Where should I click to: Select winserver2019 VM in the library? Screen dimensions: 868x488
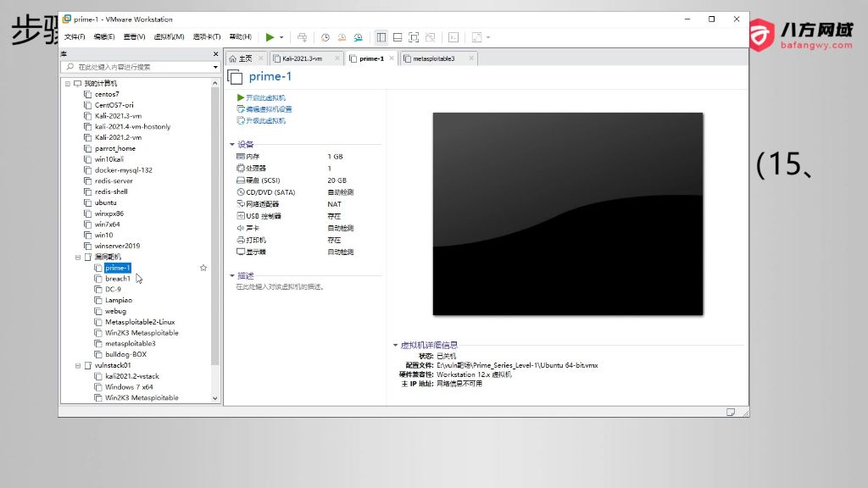click(117, 247)
